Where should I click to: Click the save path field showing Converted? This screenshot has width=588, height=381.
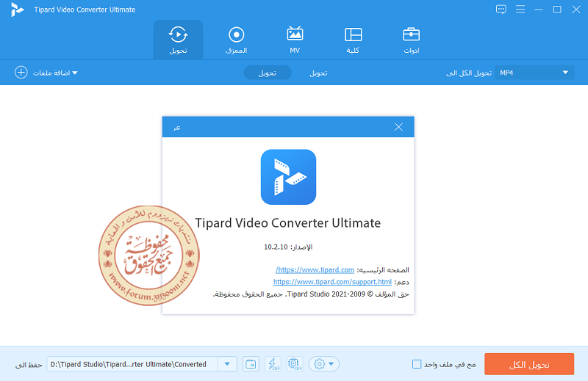pos(132,364)
